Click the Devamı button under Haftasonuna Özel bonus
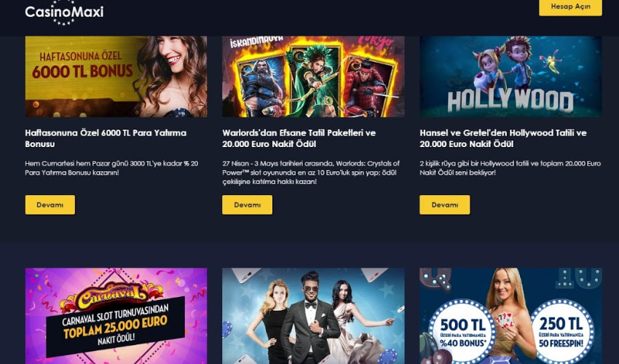The image size is (619, 364). pos(50,205)
